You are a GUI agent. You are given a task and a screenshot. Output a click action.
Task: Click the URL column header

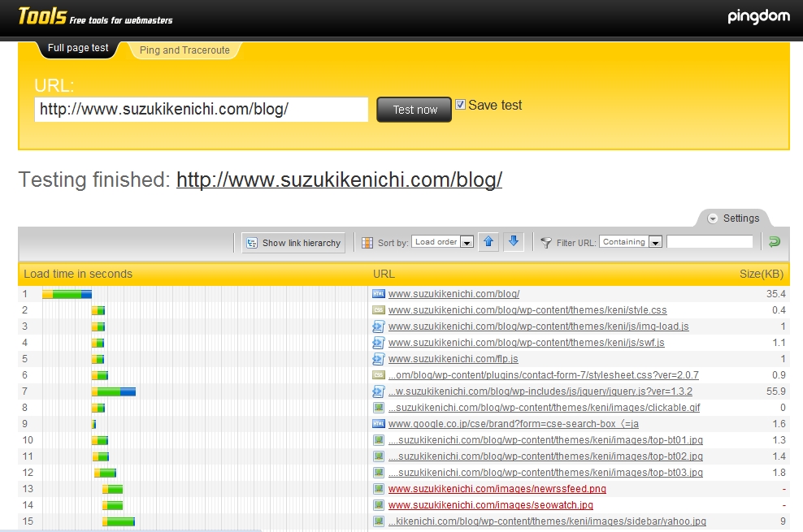tap(384, 275)
